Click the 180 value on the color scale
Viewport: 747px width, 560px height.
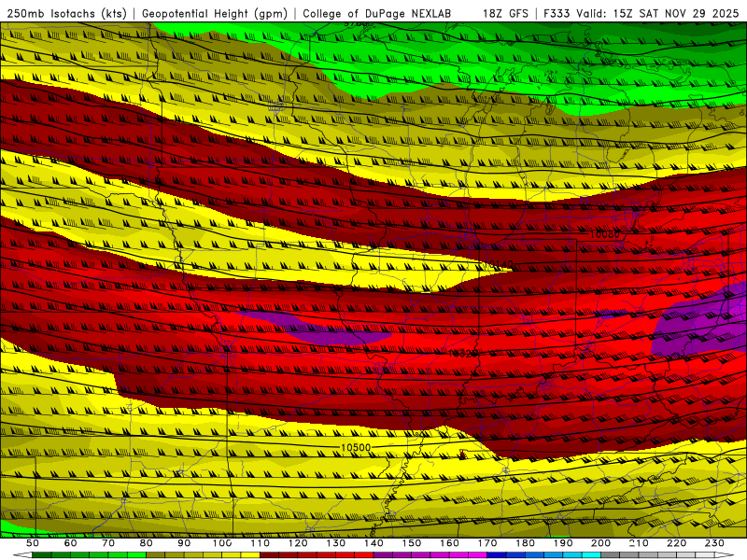coord(525,543)
